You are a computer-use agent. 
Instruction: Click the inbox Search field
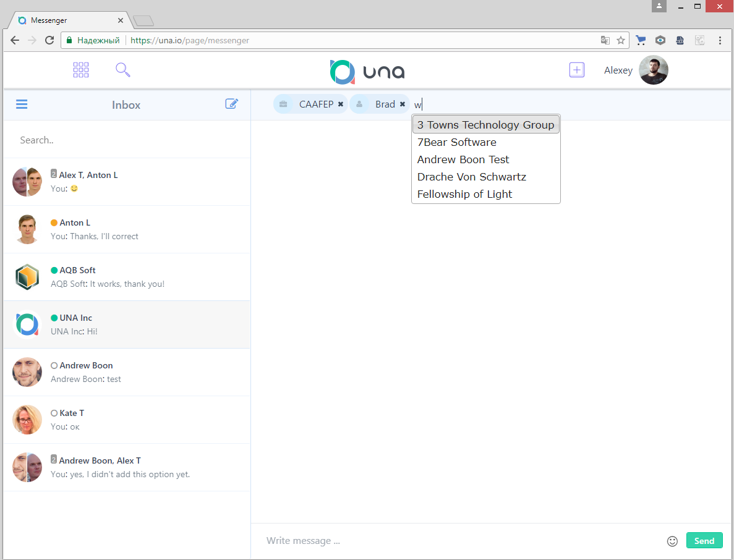click(127, 140)
